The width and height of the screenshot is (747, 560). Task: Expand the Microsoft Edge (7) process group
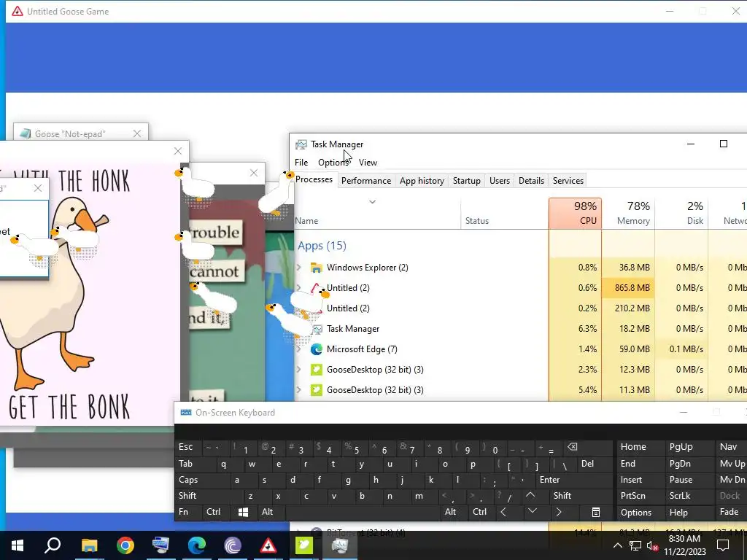[x=299, y=349]
